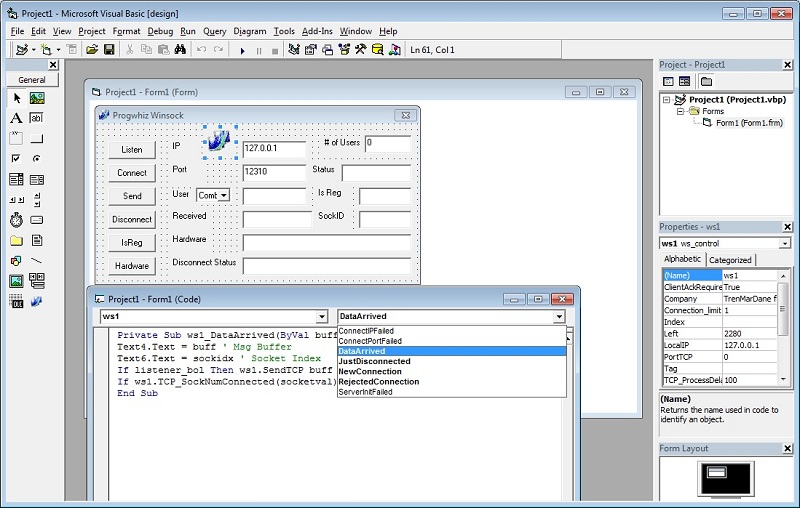Select the CheckBox tool in the toolbox
800x508 pixels.
click(16, 159)
